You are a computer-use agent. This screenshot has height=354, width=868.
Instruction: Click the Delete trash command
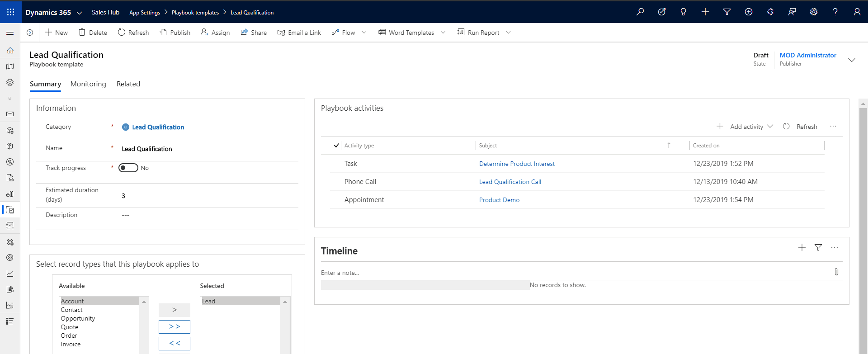(93, 33)
